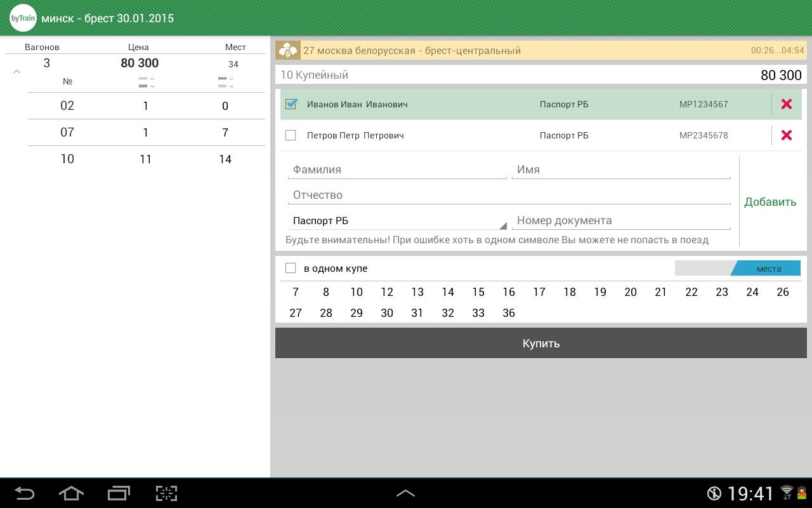Select seat 23
Image resolution: width=812 pixels, height=508 pixels.
[x=722, y=292]
